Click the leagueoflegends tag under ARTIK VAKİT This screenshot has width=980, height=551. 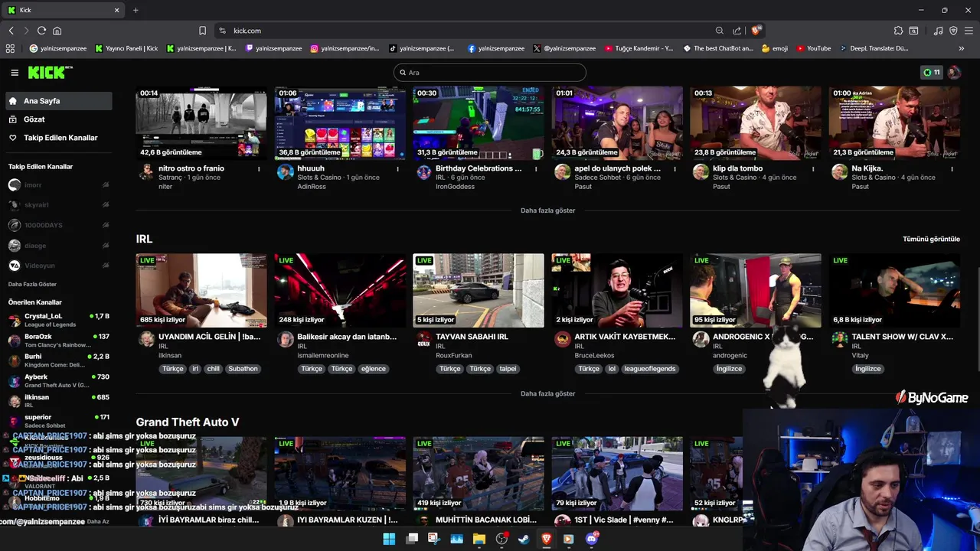(650, 369)
